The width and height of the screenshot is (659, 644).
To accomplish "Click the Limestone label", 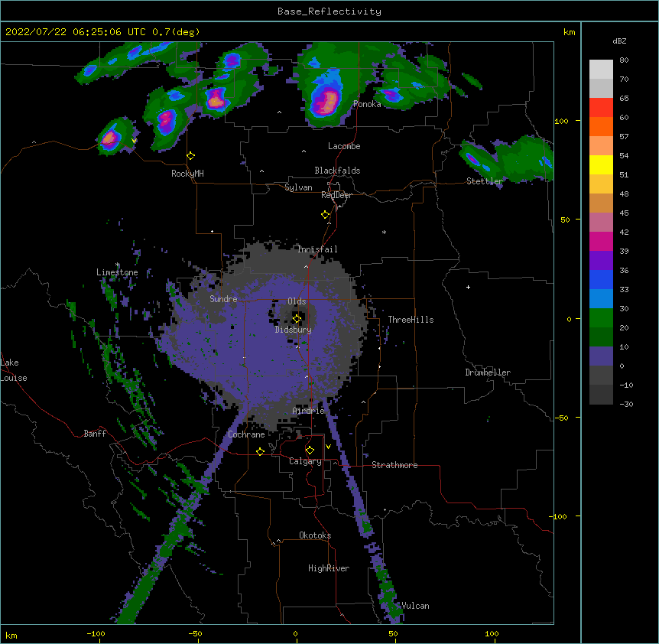I will coord(117,272).
